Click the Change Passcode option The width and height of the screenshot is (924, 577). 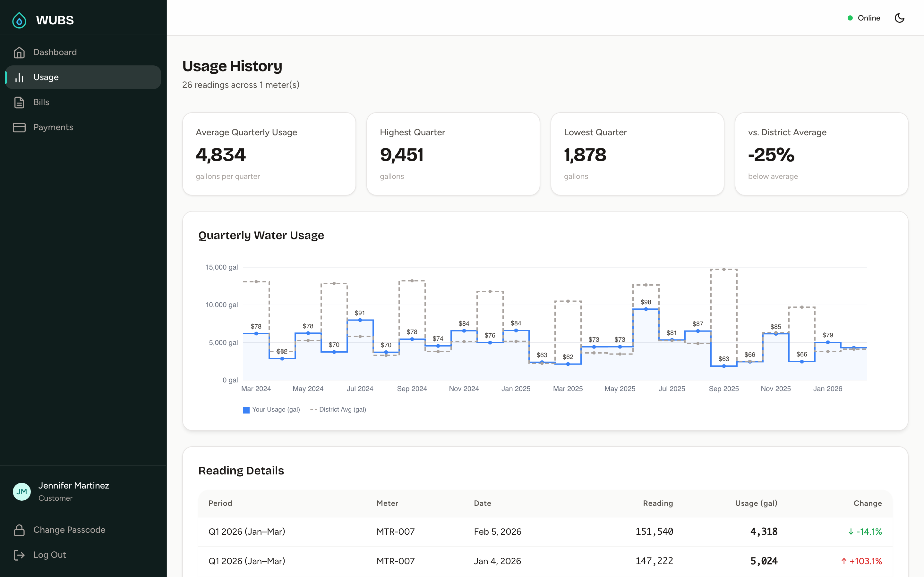point(69,530)
